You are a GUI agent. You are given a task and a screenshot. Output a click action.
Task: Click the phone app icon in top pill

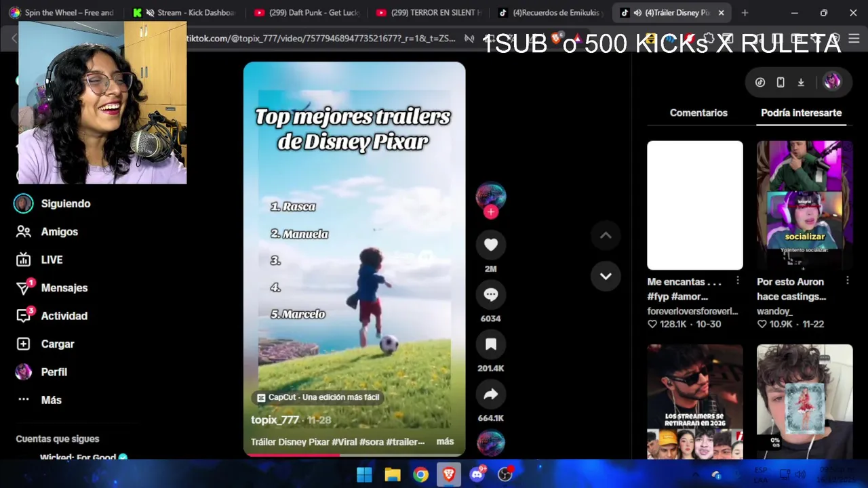click(x=781, y=82)
